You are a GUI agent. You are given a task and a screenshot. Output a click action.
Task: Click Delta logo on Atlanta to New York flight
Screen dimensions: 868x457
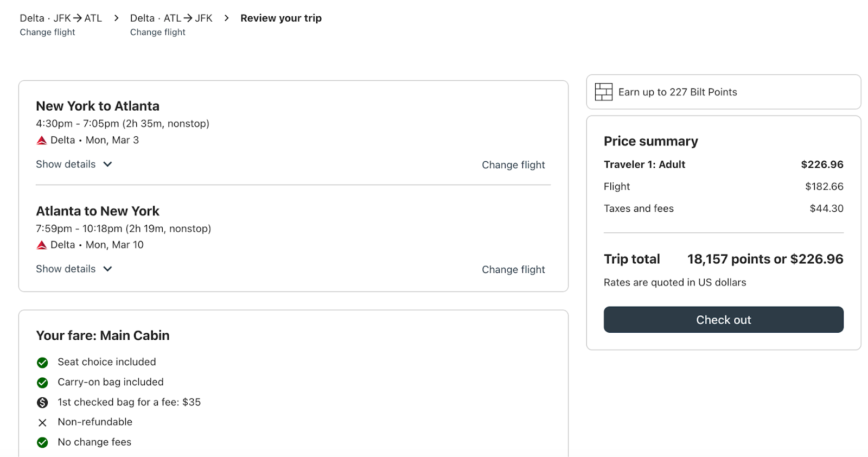[x=42, y=245]
